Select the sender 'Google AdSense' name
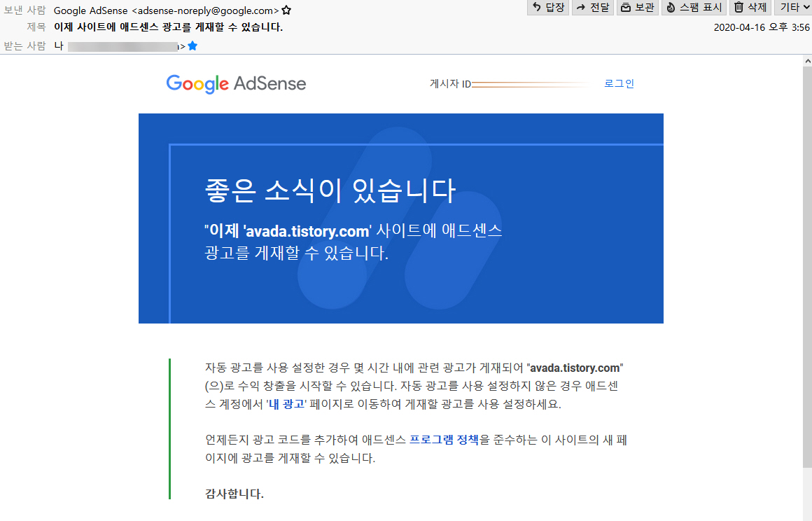The width and height of the screenshot is (812, 521). click(x=90, y=11)
